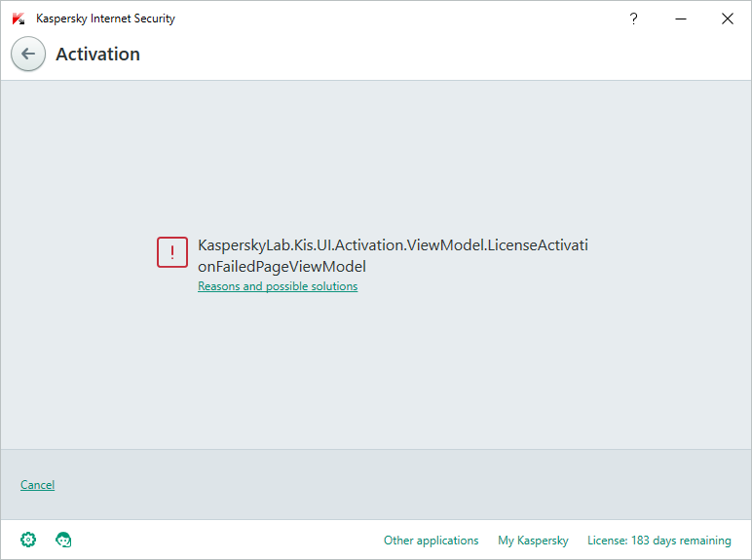Click the Activation page heading
Image resolution: width=752 pixels, height=560 pixels.
(x=97, y=54)
